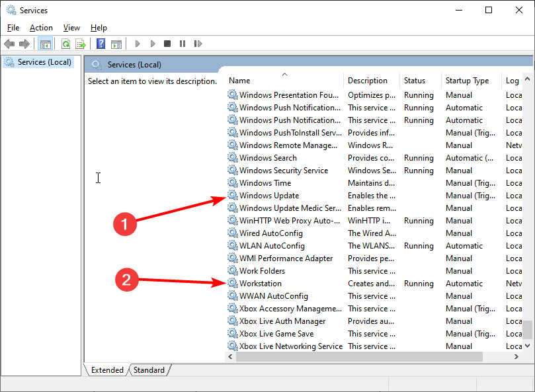Viewport: 535px width, 392px height.
Task: Select the Windows Update service row
Action: click(269, 196)
